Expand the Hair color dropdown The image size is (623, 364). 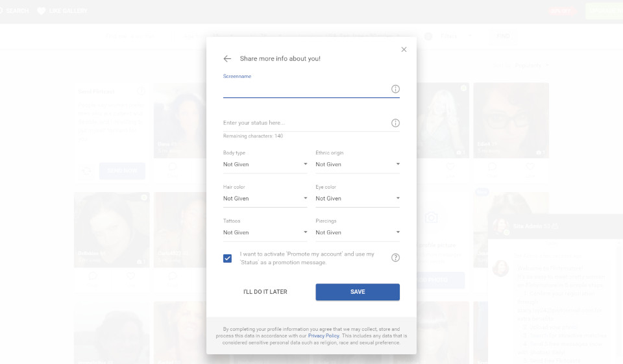coord(265,199)
